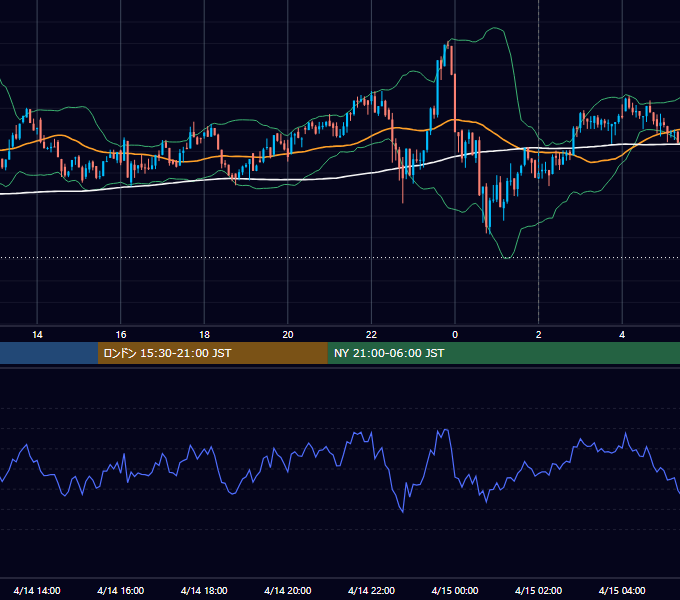Click the 4/14 18:00 date label
Viewport: 680px width, 600px height.
tap(204, 590)
